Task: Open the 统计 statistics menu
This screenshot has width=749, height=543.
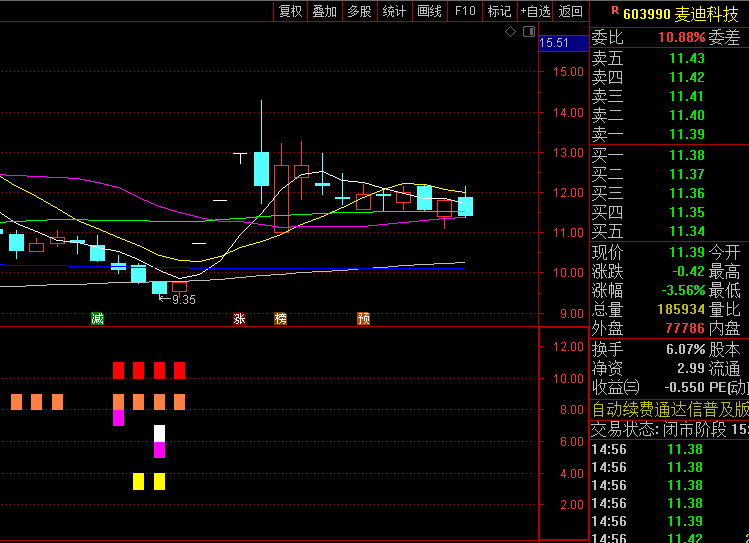Action: pos(394,11)
